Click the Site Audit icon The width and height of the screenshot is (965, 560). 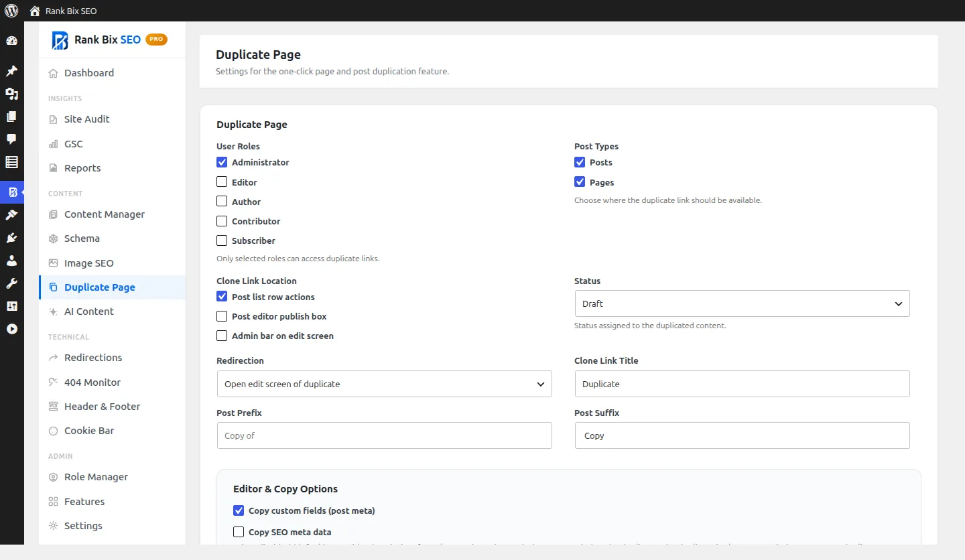click(x=53, y=119)
